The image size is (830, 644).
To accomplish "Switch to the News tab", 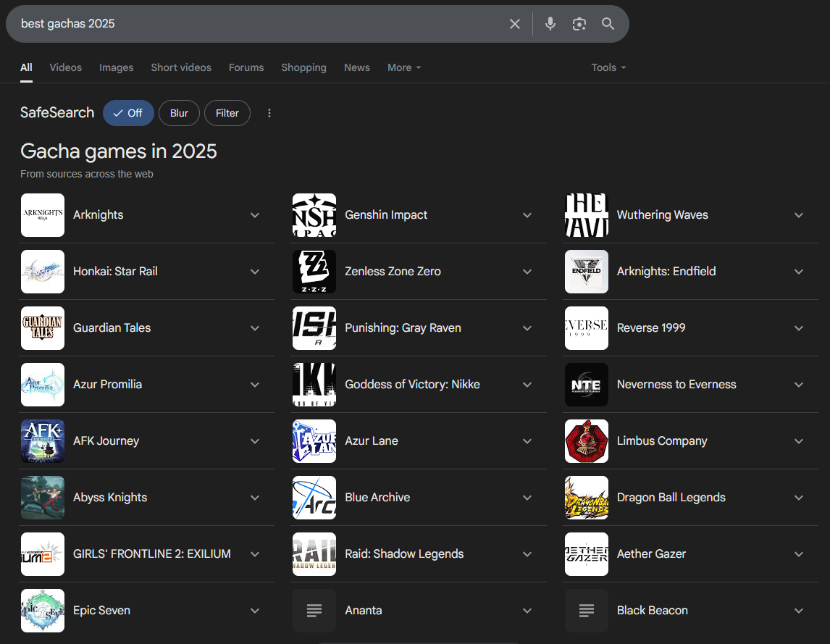I will pos(357,67).
